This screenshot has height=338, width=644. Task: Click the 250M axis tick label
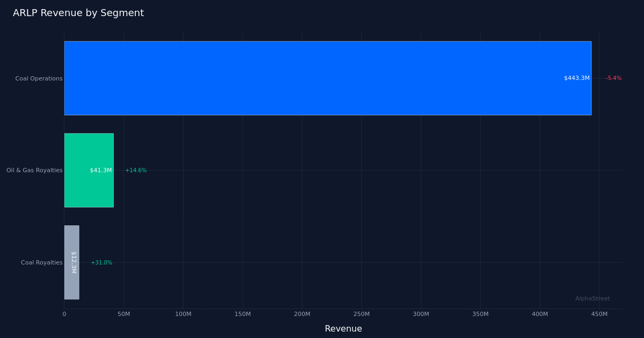[x=362, y=314]
